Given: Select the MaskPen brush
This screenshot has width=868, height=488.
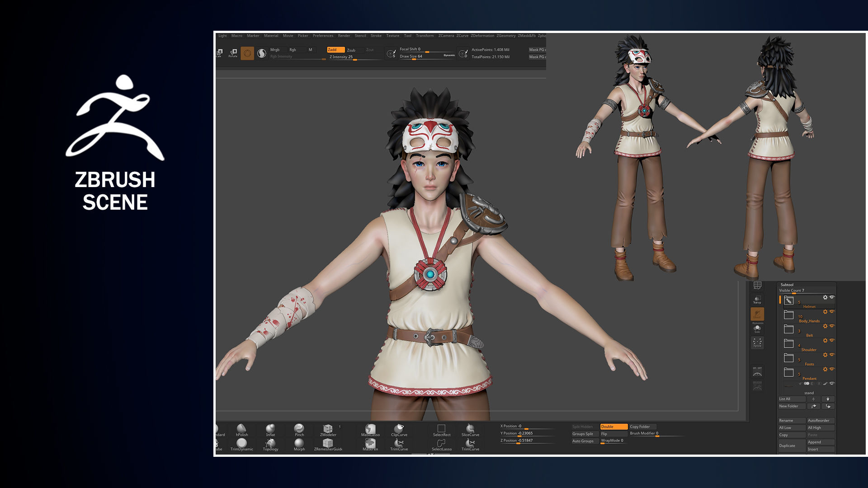Looking at the screenshot, I should coord(370,444).
